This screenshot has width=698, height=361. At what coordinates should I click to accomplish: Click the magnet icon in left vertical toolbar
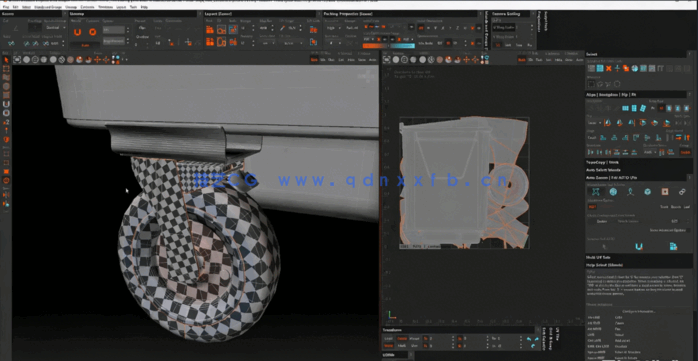pos(6,104)
